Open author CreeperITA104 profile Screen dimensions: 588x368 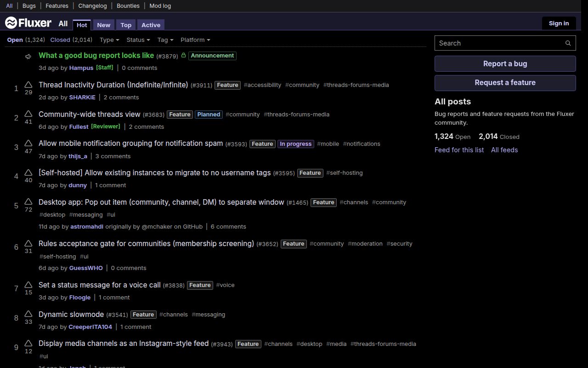[90, 327]
